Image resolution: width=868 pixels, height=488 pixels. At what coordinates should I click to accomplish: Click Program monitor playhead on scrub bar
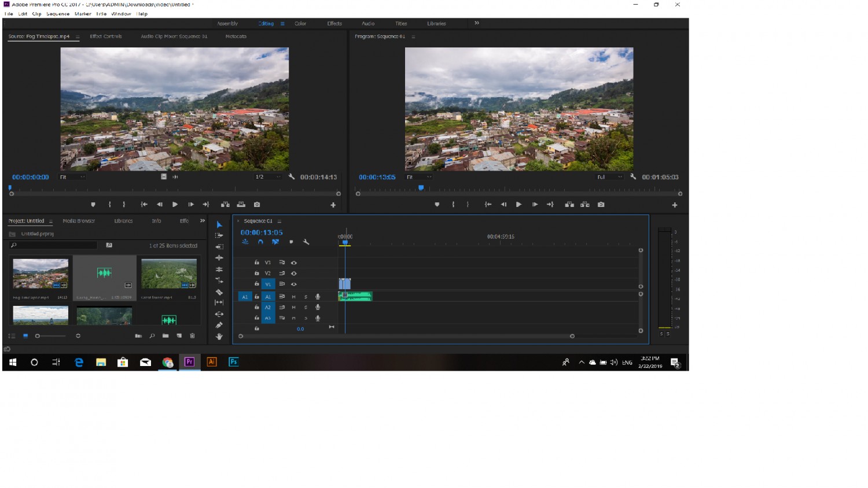(421, 188)
